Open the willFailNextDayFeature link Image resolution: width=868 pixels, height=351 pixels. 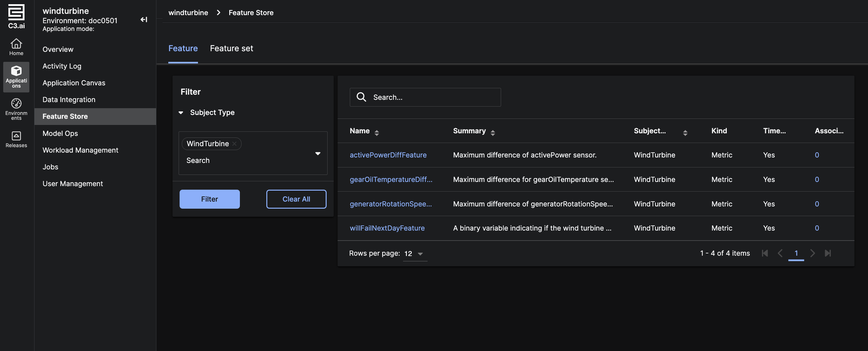pyautogui.click(x=387, y=228)
